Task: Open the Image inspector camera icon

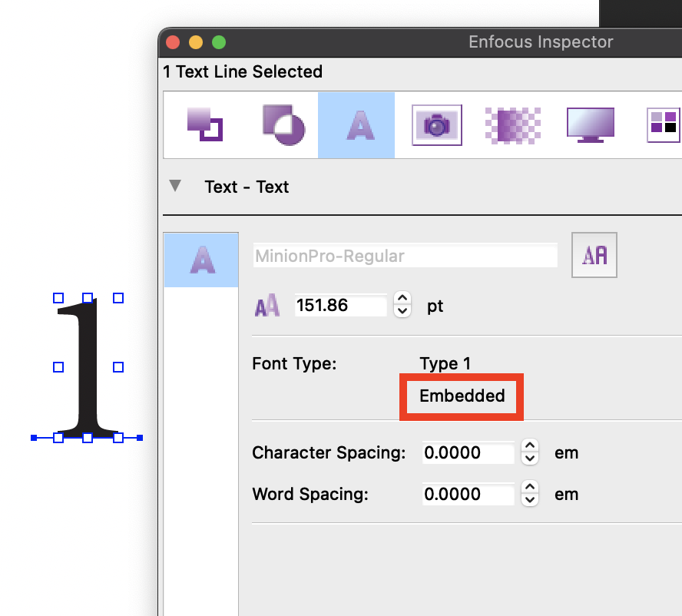Action: (436, 124)
